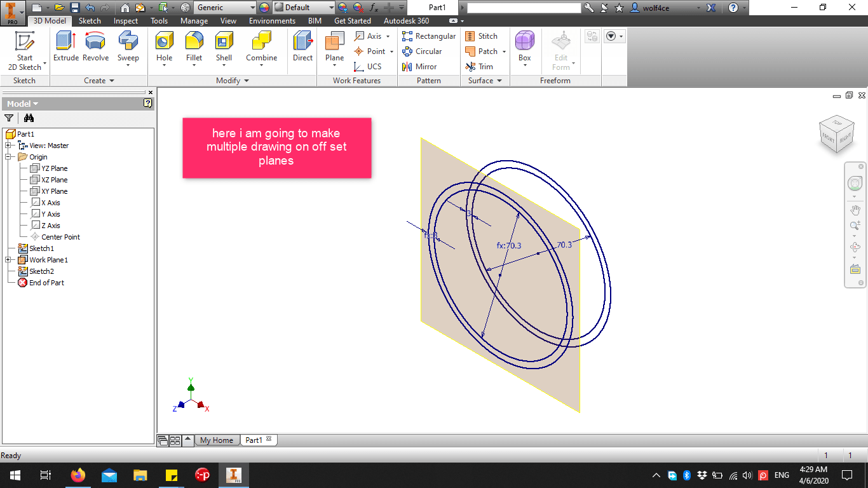Select the Stitch surface tool
868x488 pixels.
pyautogui.click(x=482, y=36)
